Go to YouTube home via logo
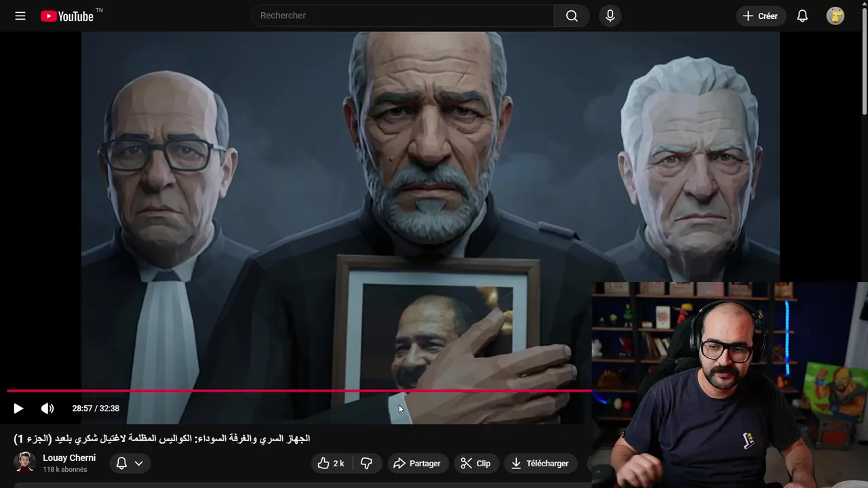Viewport: 868px width, 488px height. (x=67, y=16)
